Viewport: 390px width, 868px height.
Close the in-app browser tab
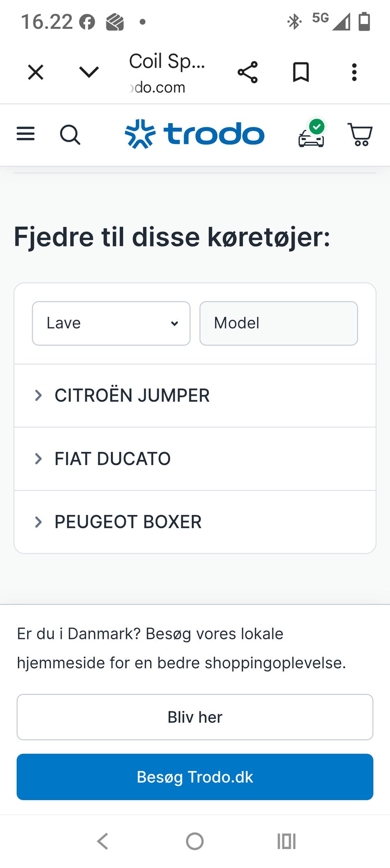pyautogui.click(x=36, y=72)
